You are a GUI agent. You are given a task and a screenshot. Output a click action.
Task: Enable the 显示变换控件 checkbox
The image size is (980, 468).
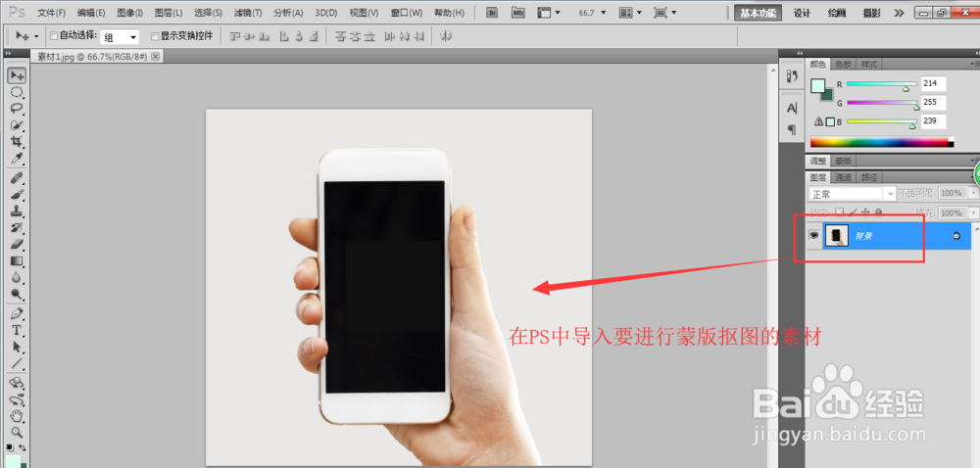[x=155, y=36]
